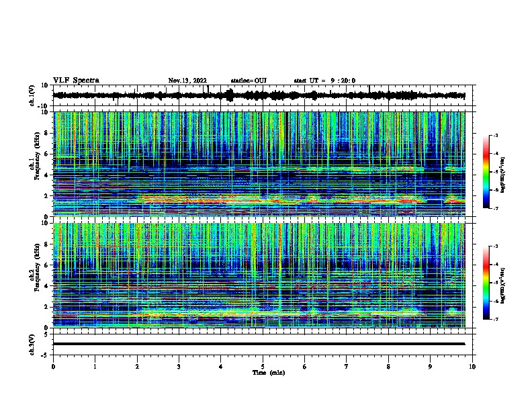This screenshot has width=532, height=411.
Task: Click the ch.2 colorbar log(PSD) unit label
Action: click(502, 286)
